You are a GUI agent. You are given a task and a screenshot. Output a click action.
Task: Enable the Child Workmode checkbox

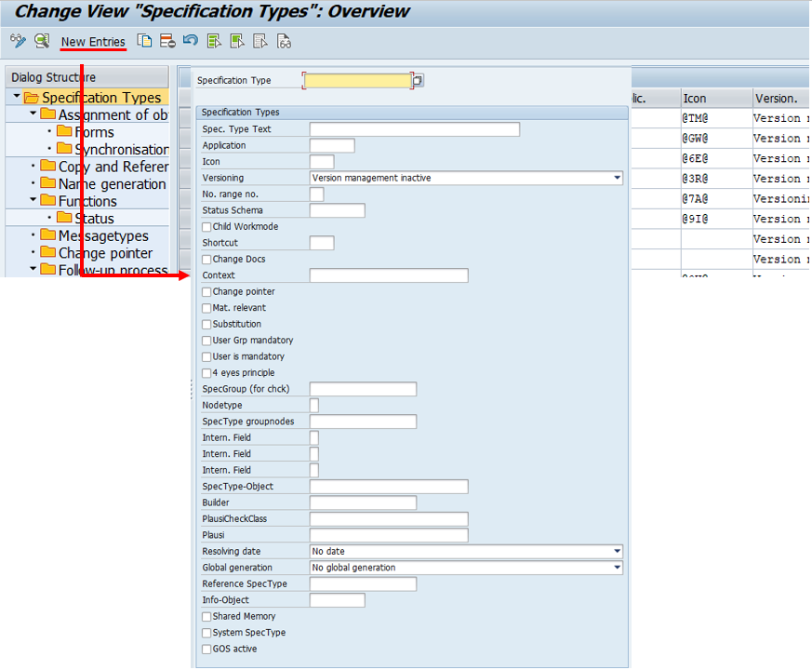coord(206,227)
